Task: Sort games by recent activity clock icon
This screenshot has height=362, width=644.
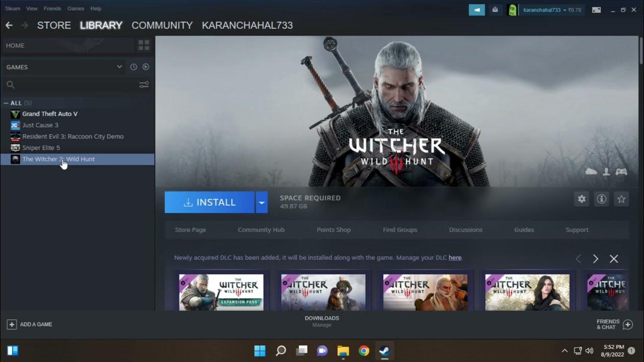Action: [x=133, y=67]
